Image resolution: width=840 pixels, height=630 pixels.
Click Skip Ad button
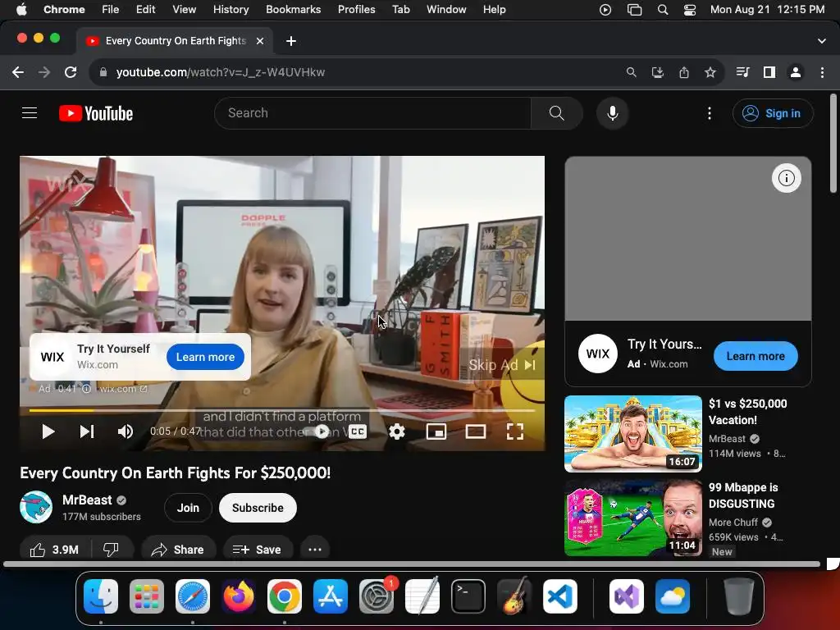(x=502, y=365)
